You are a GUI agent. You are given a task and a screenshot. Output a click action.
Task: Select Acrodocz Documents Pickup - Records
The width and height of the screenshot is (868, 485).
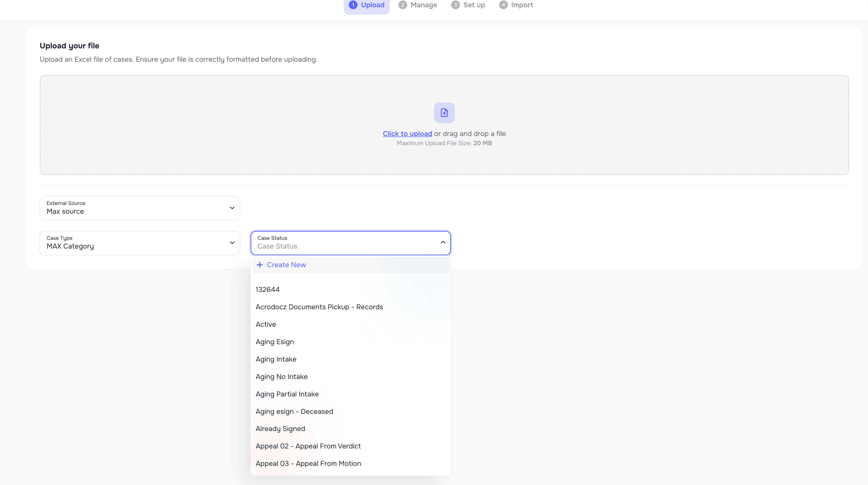(319, 307)
